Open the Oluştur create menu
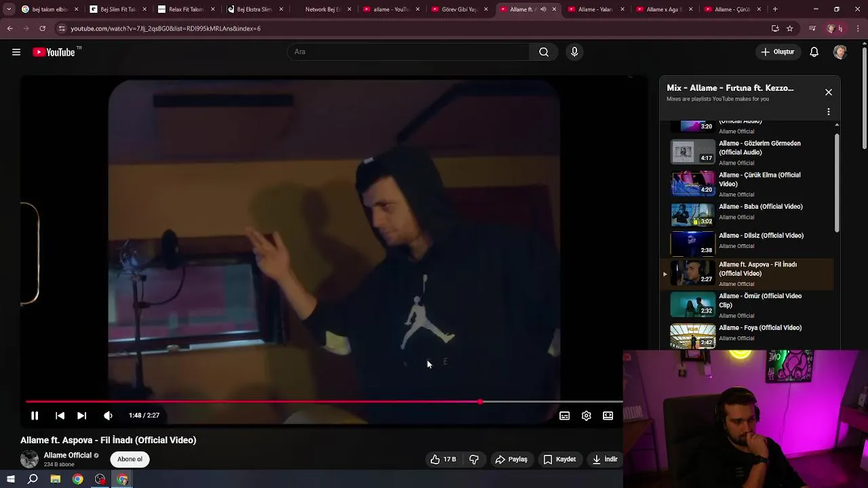The width and height of the screenshot is (868, 488). [777, 52]
